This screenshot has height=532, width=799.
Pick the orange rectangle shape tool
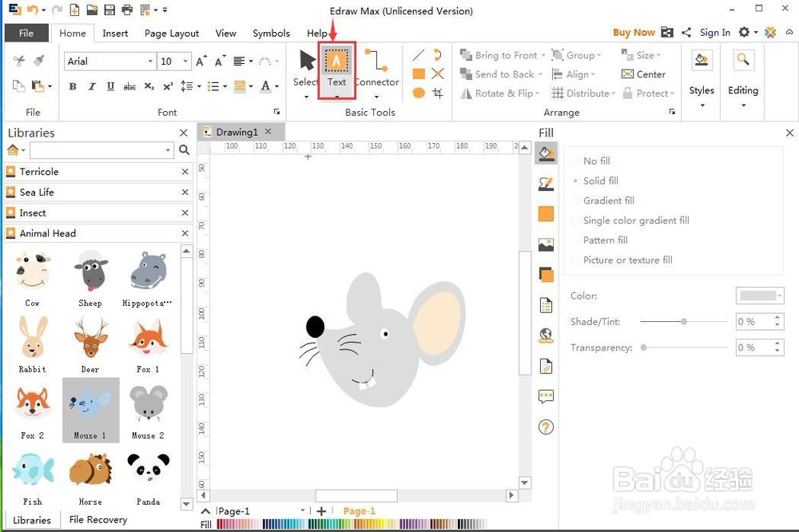(x=419, y=73)
